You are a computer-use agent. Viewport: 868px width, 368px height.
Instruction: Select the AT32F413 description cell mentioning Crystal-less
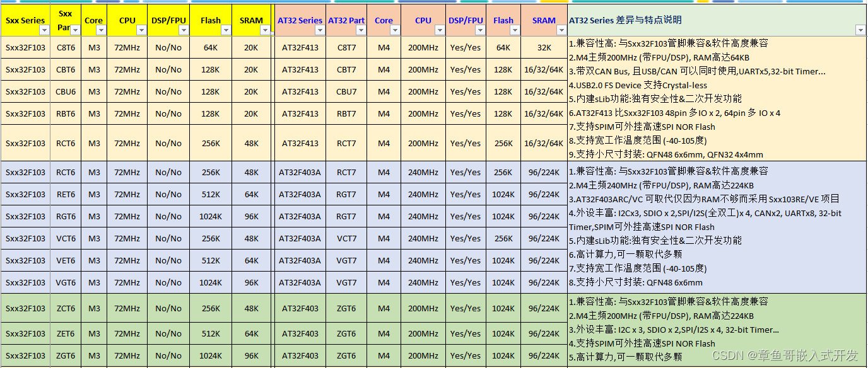(x=717, y=99)
